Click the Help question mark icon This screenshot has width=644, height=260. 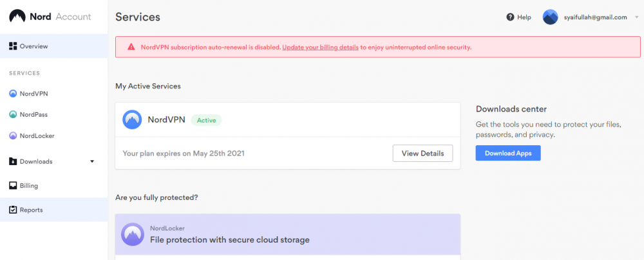click(510, 17)
